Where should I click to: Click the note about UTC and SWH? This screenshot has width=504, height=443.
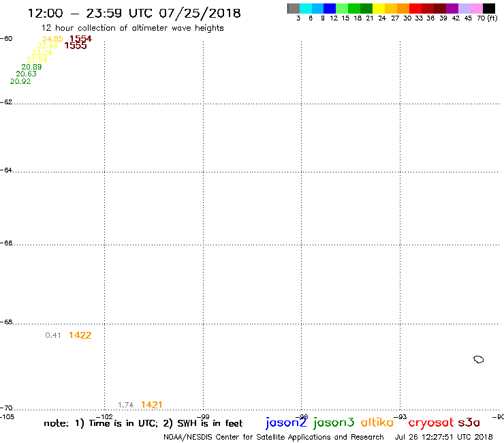143,423
